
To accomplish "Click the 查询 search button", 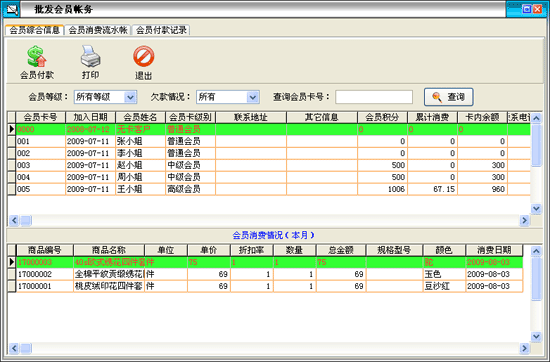I will pyautogui.click(x=448, y=97).
